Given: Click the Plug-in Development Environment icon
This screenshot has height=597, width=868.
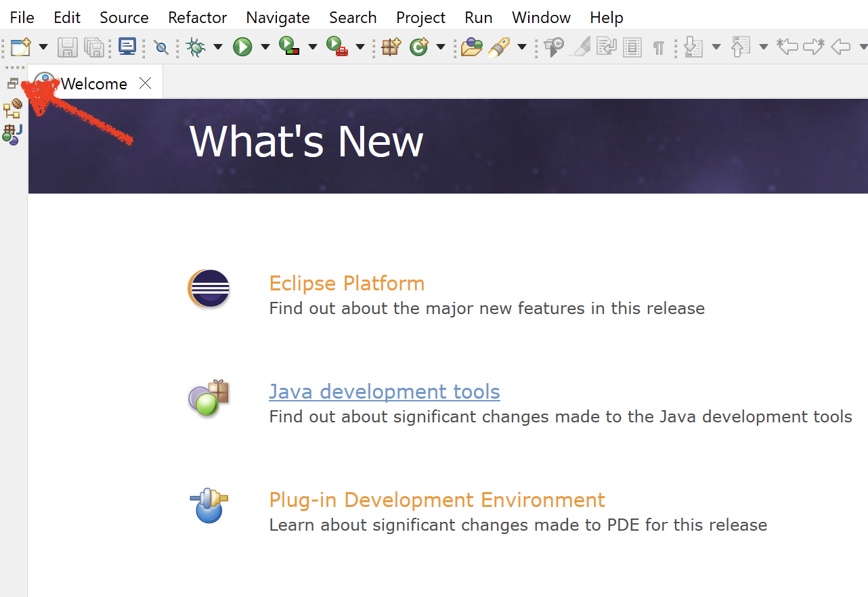Looking at the screenshot, I should click(209, 506).
